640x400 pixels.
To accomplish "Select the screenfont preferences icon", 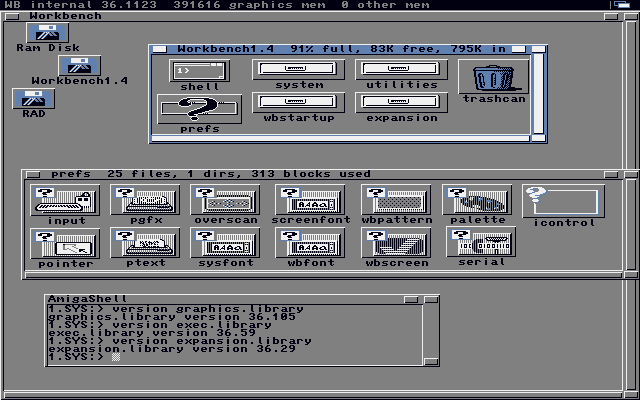I will click(310, 200).
